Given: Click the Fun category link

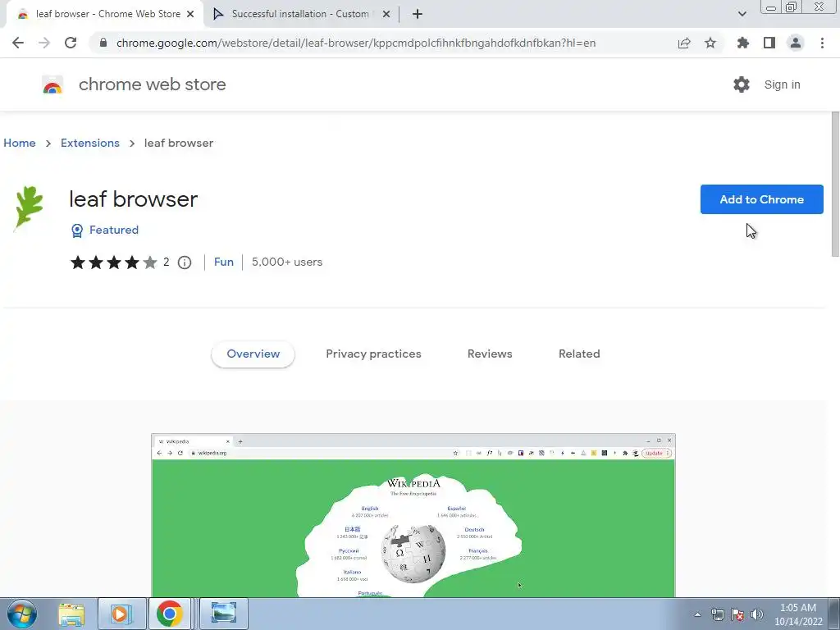Looking at the screenshot, I should [x=223, y=262].
